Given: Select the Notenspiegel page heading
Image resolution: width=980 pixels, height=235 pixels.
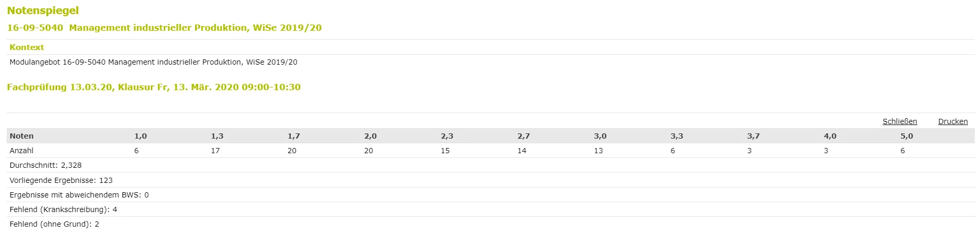Looking at the screenshot, I should [43, 10].
